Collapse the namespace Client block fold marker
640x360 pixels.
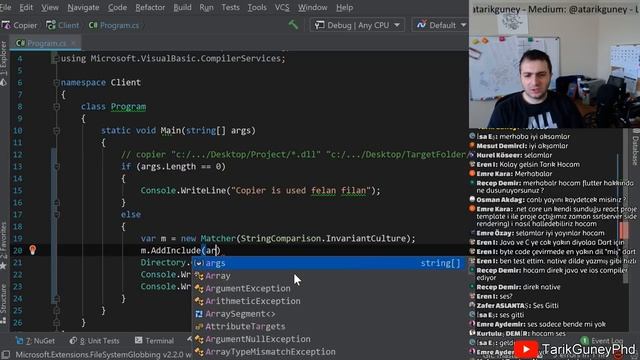[x=56, y=82]
